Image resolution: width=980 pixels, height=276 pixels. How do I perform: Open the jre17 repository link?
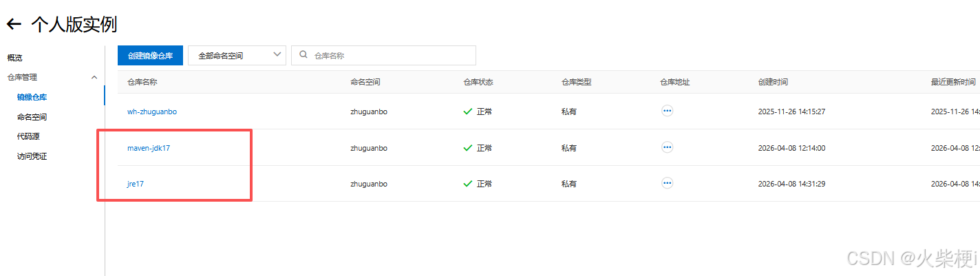[x=136, y=184]
